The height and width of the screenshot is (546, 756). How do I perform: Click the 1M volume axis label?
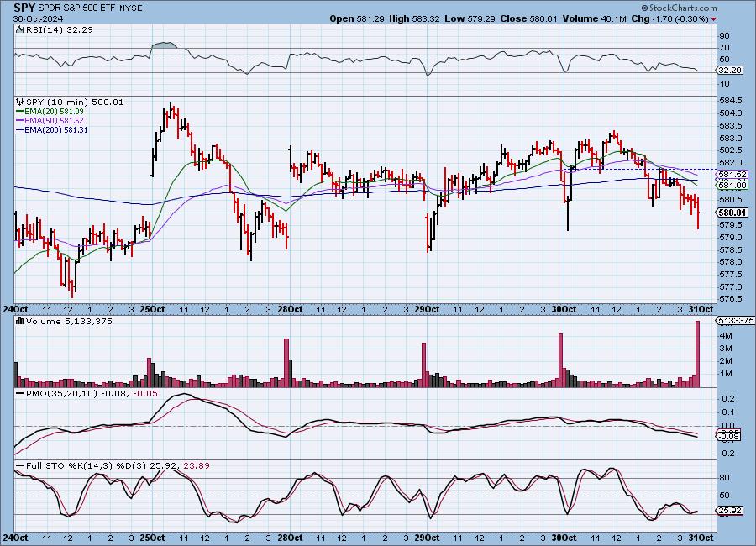pos(726,374)
